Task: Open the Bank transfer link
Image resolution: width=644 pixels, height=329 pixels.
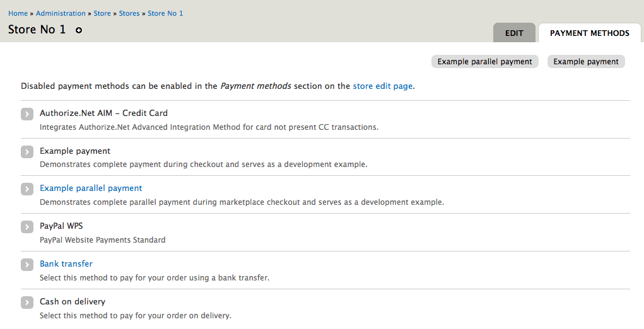Action: (x=66, y=264)
